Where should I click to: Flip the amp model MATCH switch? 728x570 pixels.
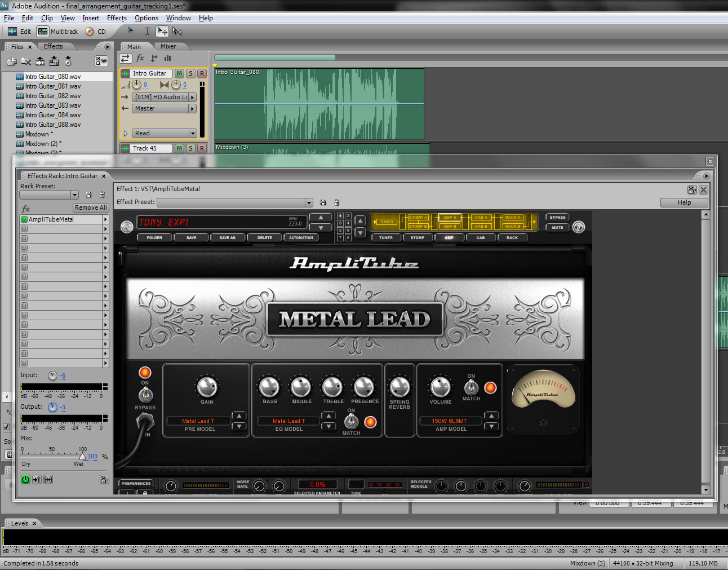pos(471,387)
